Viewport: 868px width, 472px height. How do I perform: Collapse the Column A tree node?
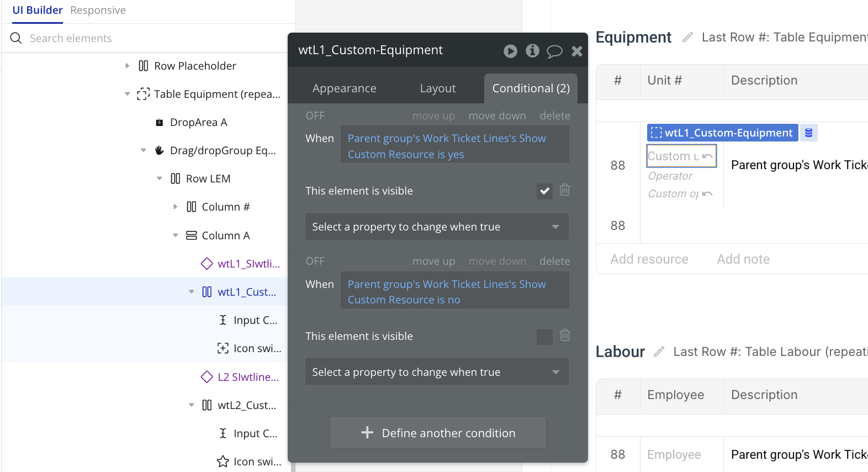(176, 235)
